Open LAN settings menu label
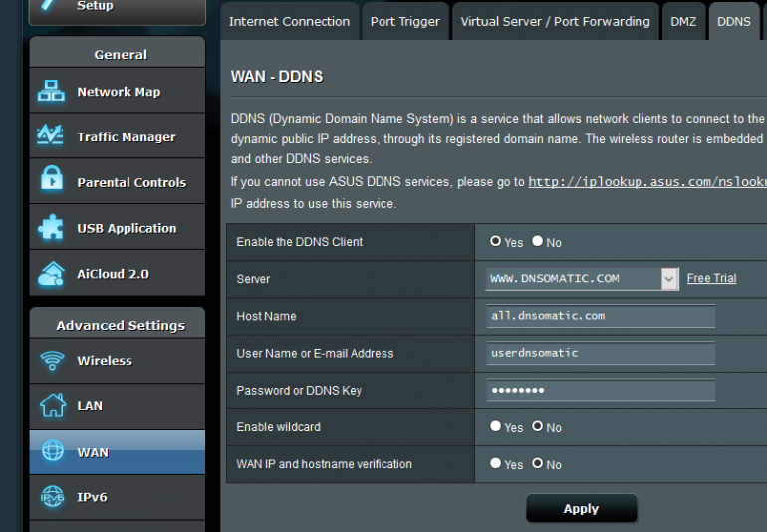The image size is (767, 532). click(x=90, y=406)
